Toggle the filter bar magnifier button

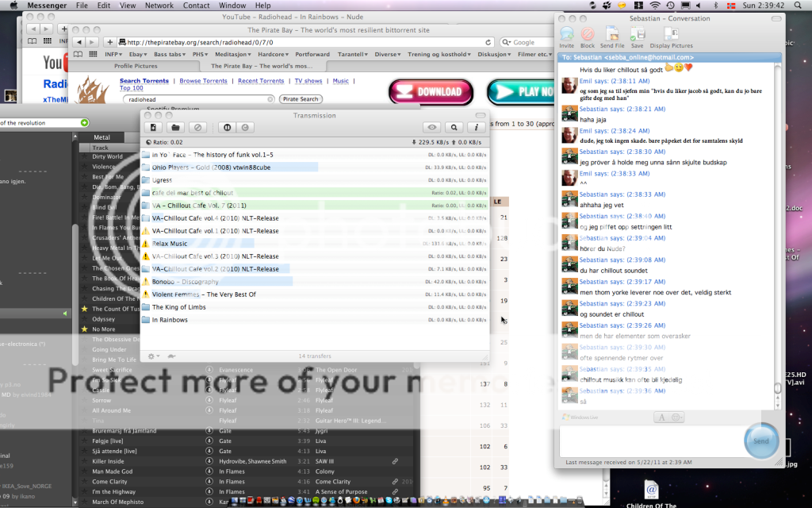[x=454, y=127]
